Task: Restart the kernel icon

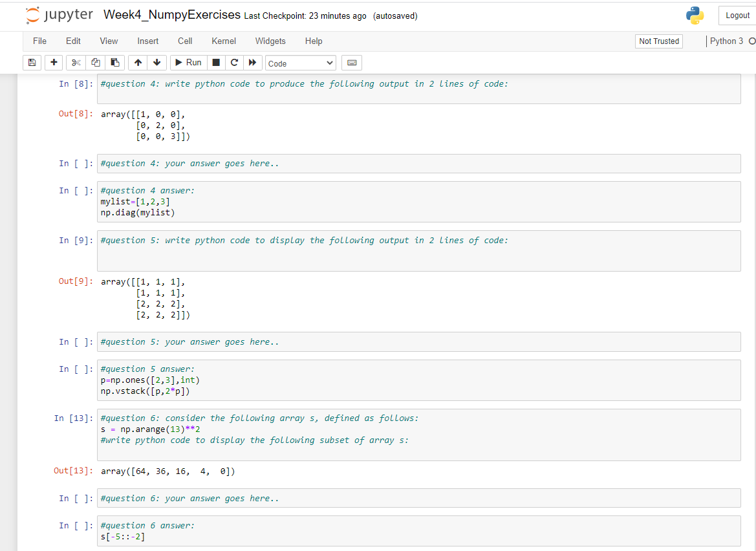Action: tap(234, 63)
